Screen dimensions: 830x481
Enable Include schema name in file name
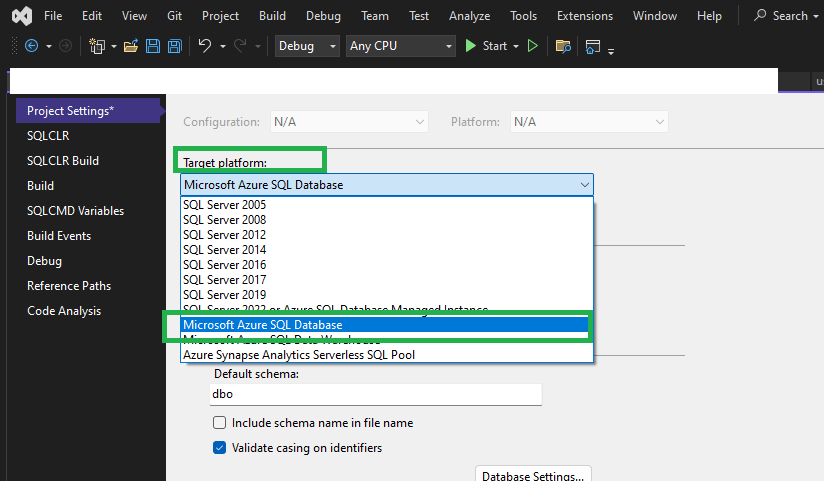[219, 423]
